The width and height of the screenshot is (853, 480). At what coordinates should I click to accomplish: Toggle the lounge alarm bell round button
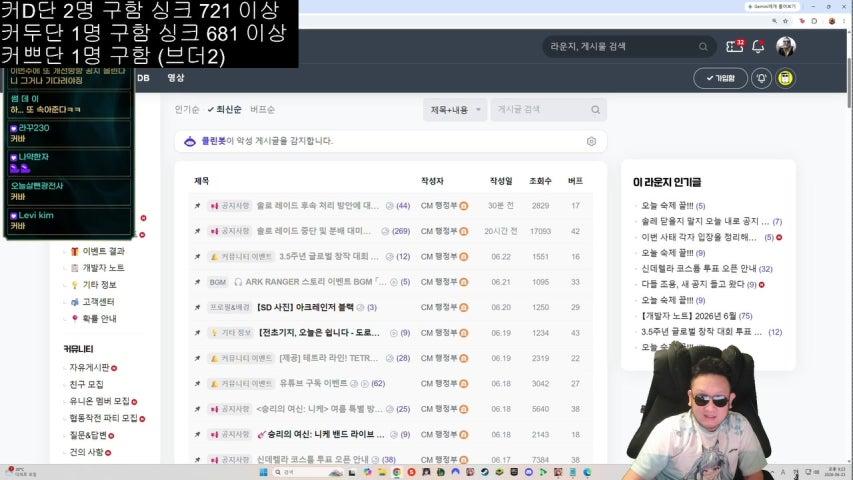[x=761, y=78]
